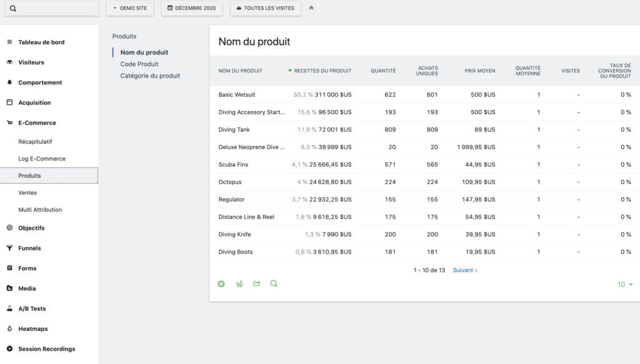The width and height of the screenshot is (640, 364).
Task: Open the DEMO SITE selector dropdown
Action: click(x=129, y=8)
